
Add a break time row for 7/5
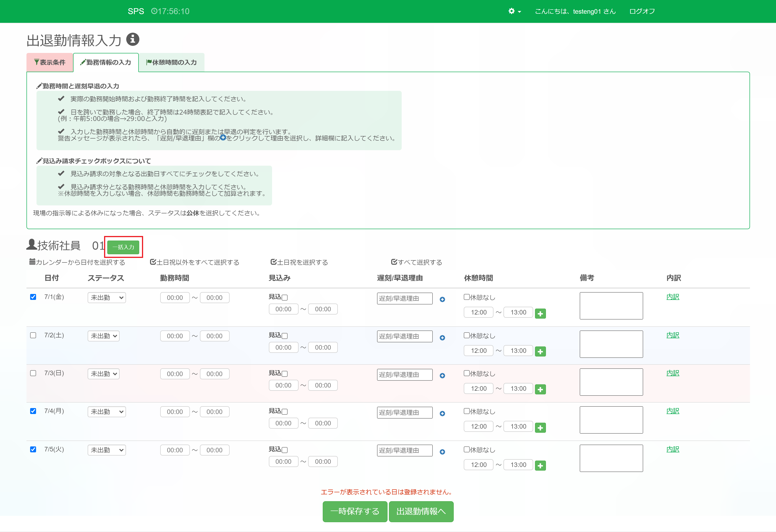pyautogui.click(x=540, y=466)
